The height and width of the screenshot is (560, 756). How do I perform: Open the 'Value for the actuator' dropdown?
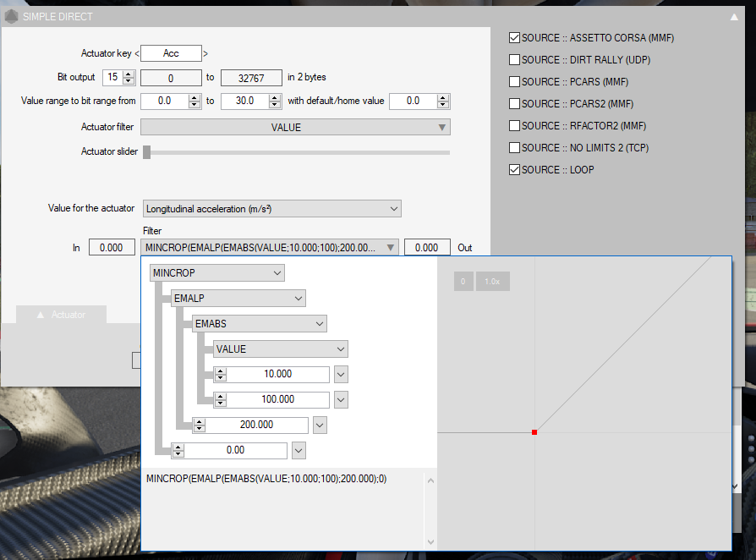[272, 209]
